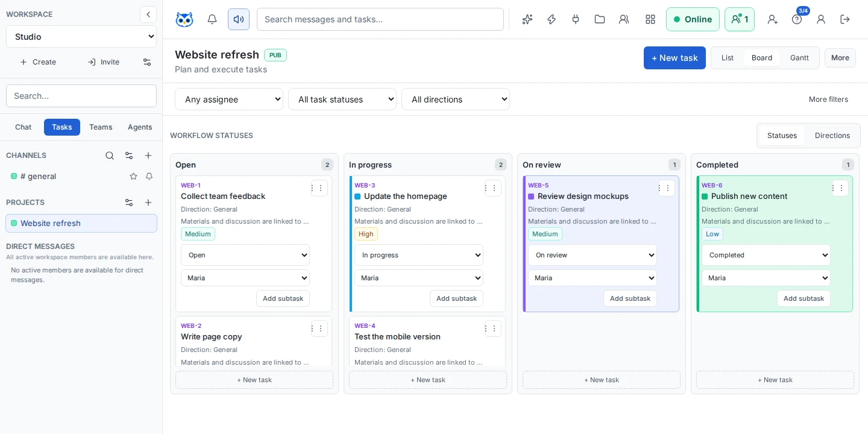The height and width of the screenshot is (434, 868).
Task: Open workspace settings sliders icon beside Invite
Action: point(147,62)
